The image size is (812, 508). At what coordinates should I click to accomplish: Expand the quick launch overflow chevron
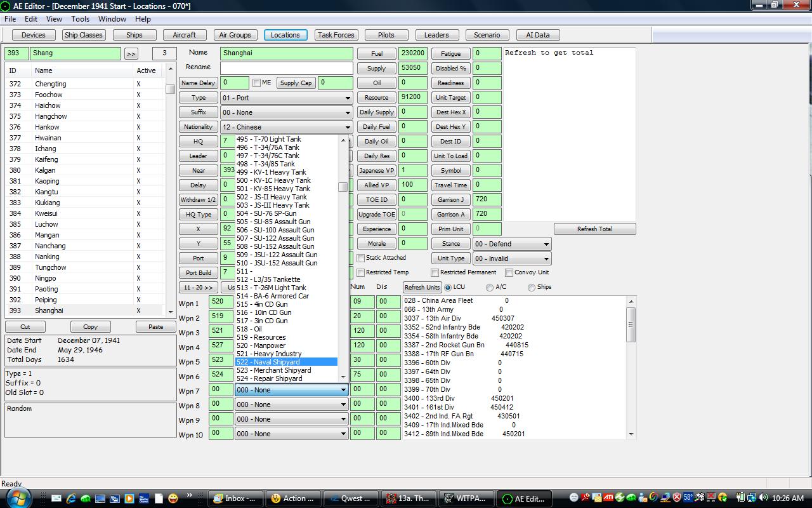(189, 495)
